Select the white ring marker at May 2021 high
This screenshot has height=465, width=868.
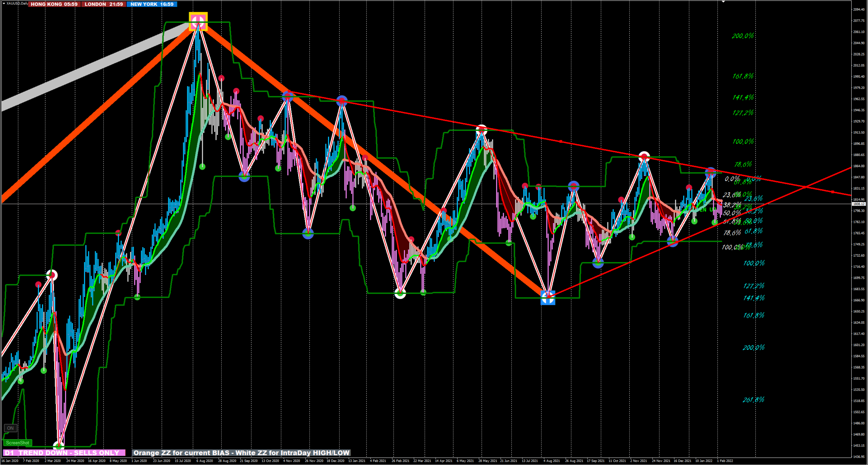click(x=481, y=129)
